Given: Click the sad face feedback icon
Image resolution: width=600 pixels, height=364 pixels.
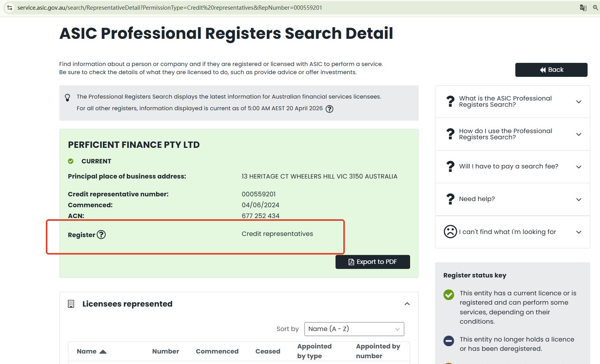Looking at the screenshot, I should [450, 232].
